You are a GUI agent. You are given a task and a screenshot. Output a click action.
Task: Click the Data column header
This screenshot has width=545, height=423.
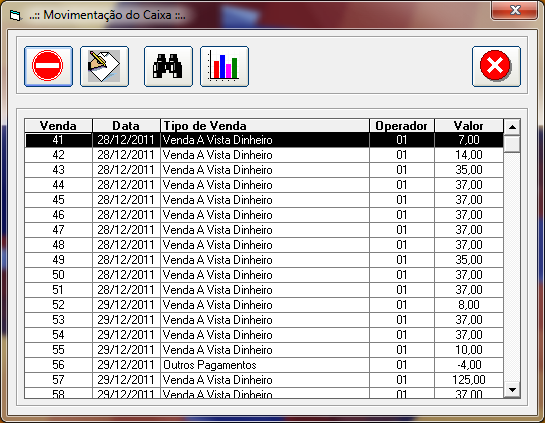click(126, 125)
